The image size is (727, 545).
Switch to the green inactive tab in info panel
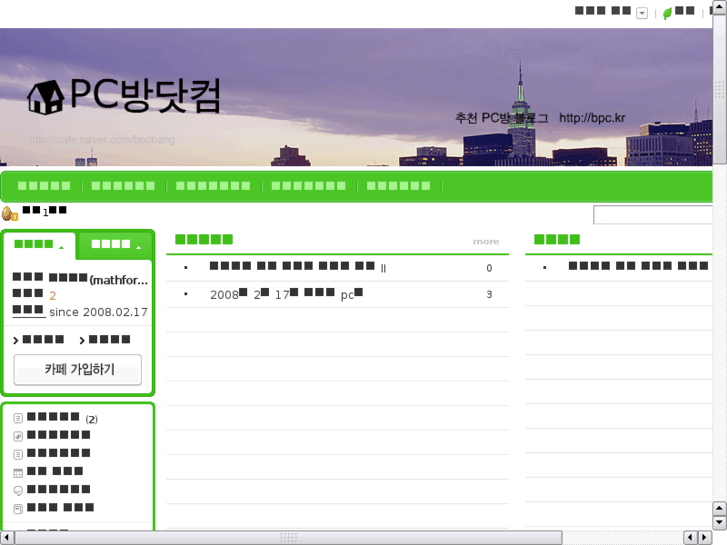click(x=115, y=245)
